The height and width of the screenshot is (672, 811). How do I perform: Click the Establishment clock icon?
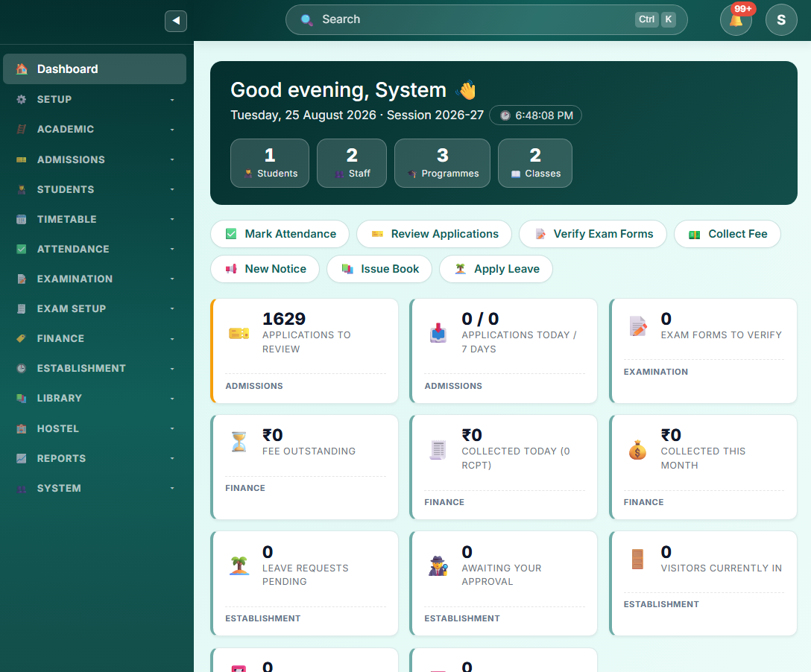point(21,369)
